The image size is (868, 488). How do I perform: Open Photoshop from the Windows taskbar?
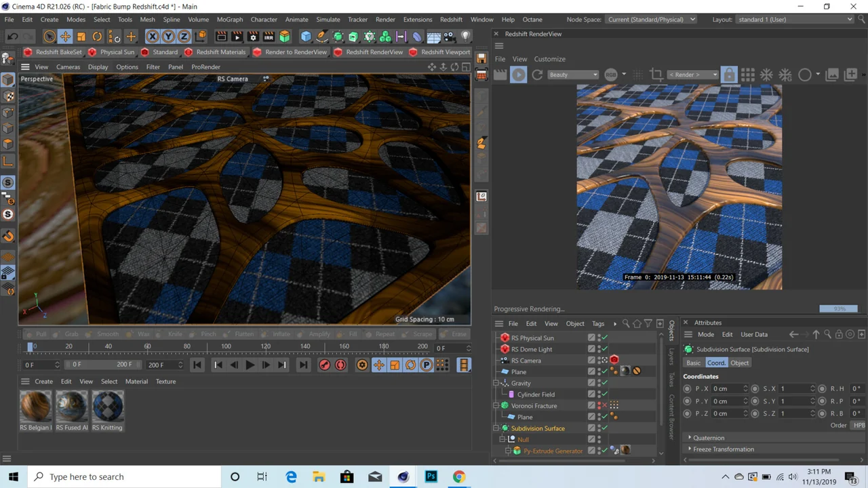(431, 477)
